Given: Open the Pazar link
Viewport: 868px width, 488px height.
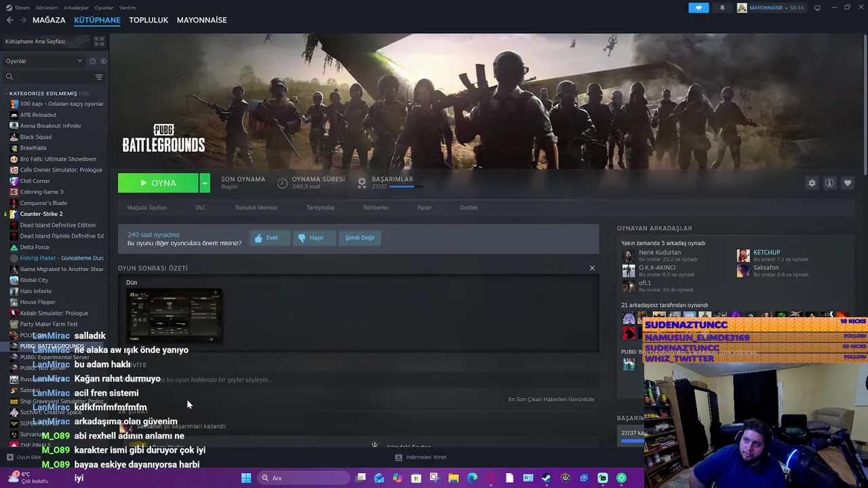Looking at the screenshot, I should click(425, 207).
